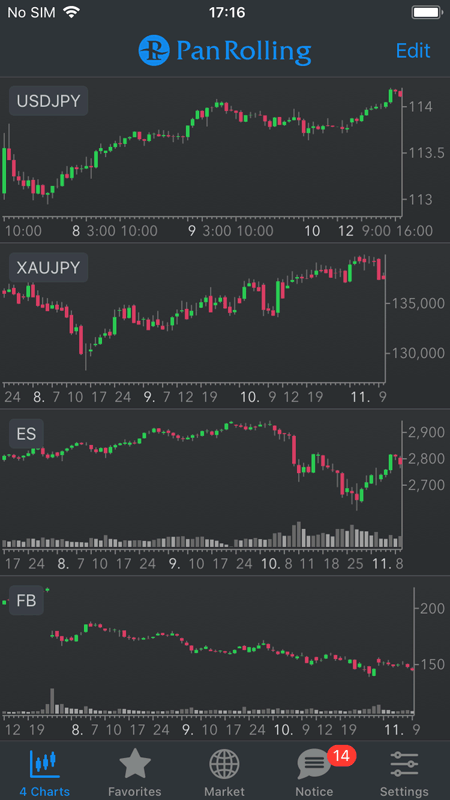This screenshot has height=800, width=450.
Task: Open the 4 Charts tab icon
Action: click(x=44, y=764)
